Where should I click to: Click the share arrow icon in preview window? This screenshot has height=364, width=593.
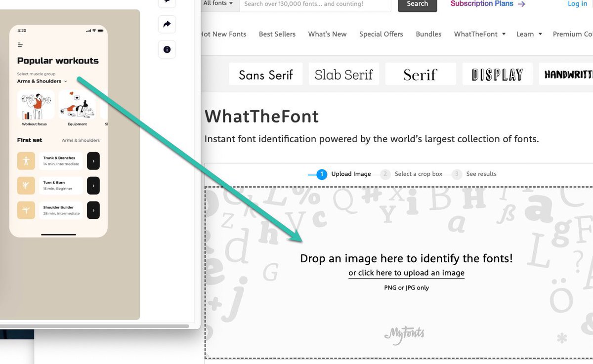tap(167, 24)
